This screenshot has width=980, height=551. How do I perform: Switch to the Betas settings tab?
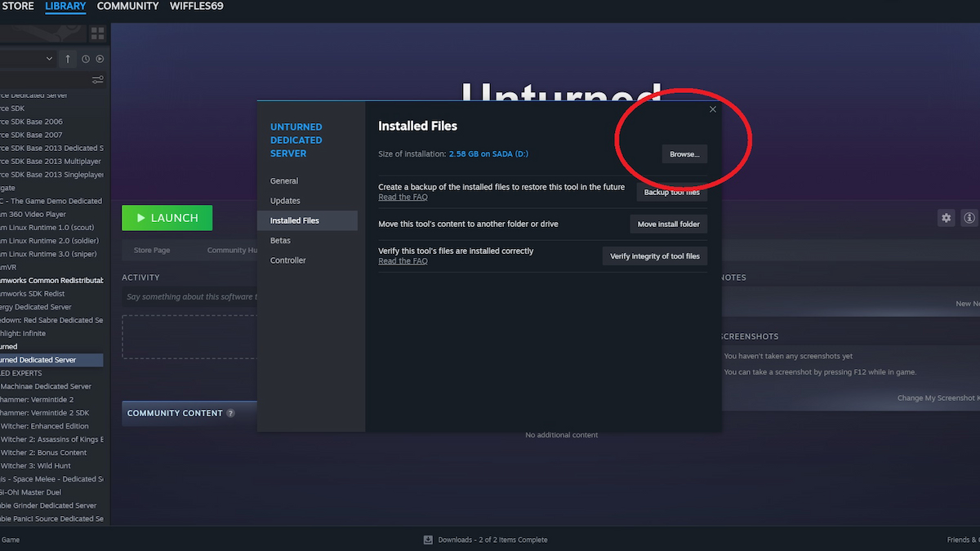(x=280, y=241)
